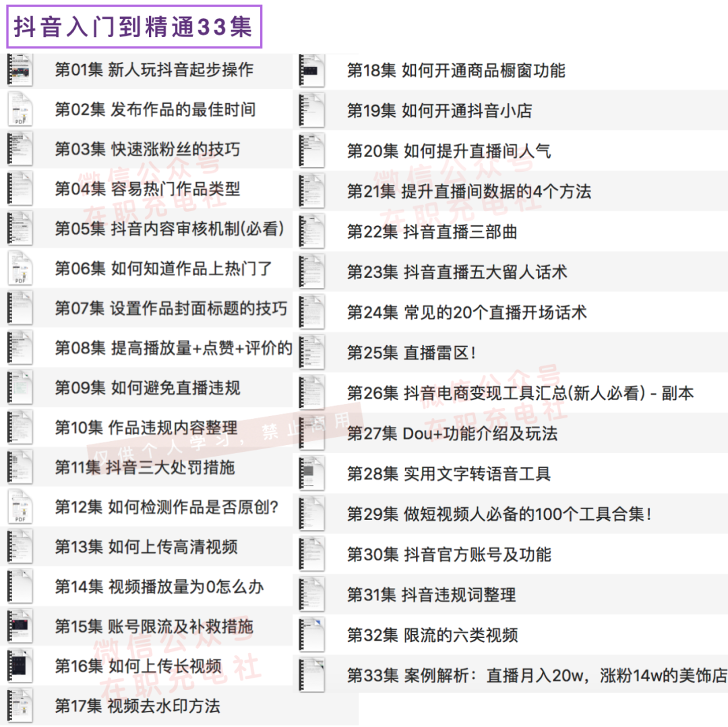
Task: Click dark thumbnail icon for 第16集 如何上传长视频
Action: pos(20,666)
